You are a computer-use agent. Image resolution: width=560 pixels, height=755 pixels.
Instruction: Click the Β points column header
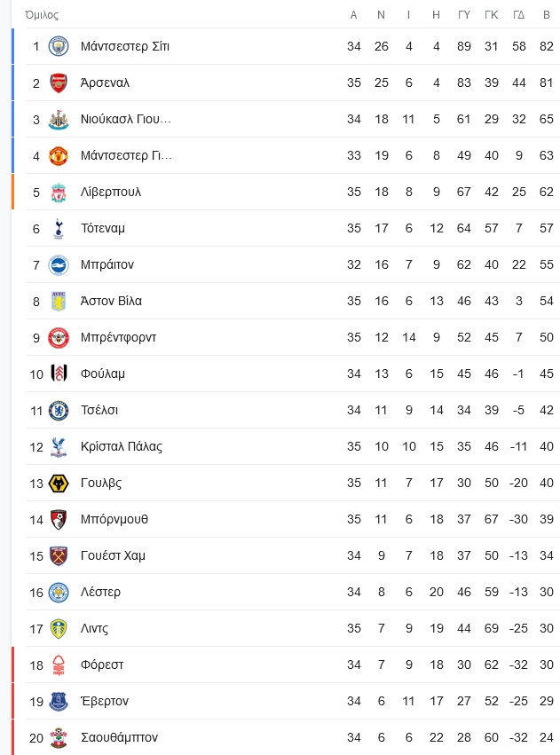point(547,15)
